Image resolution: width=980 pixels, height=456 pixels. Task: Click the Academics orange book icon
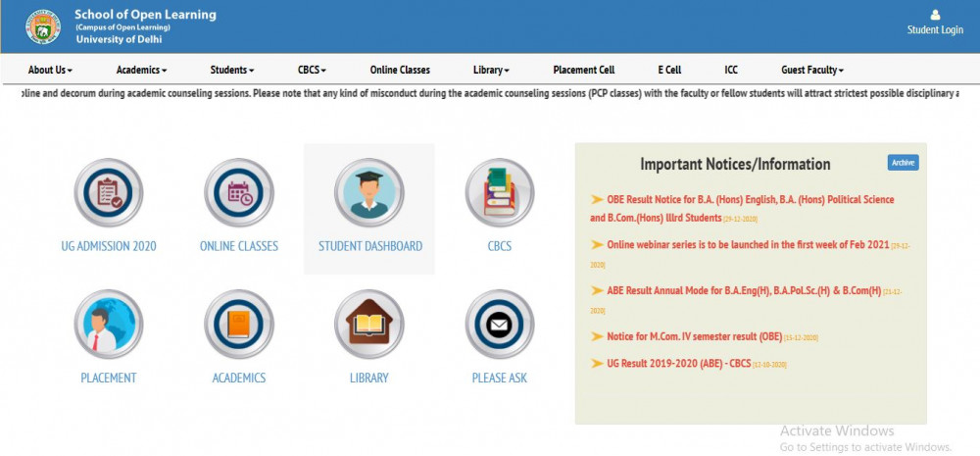239,325
